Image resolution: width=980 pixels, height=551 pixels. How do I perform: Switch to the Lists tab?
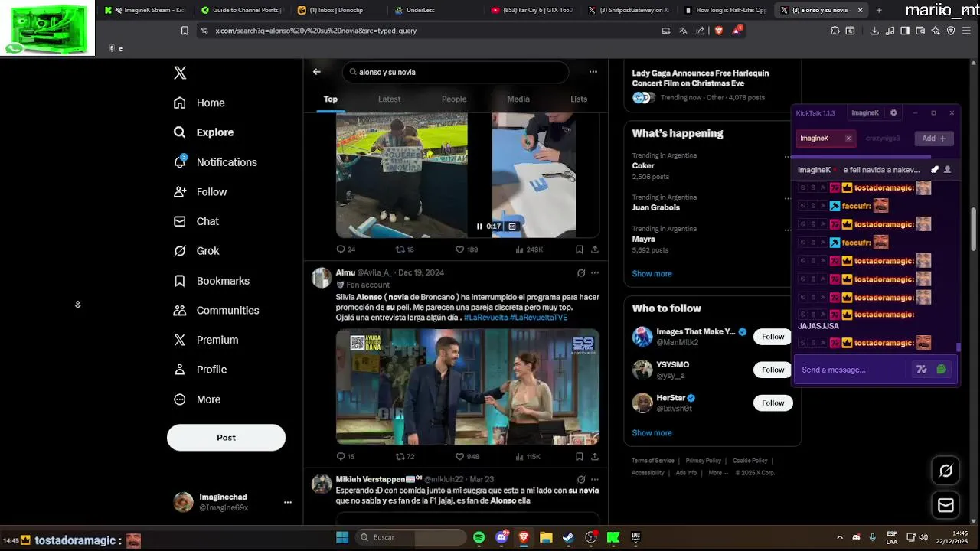pyautogui.click(x=579, y=99)
